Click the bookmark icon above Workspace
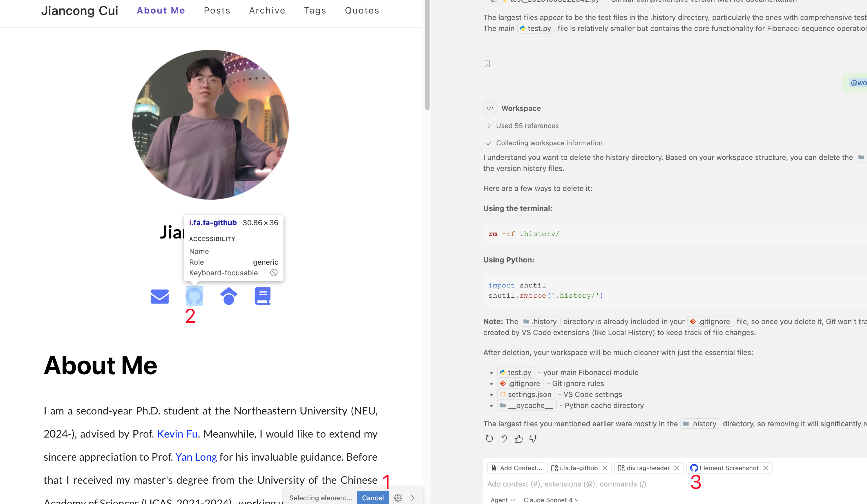Viewport: 867px width, 504px height. 487,64
